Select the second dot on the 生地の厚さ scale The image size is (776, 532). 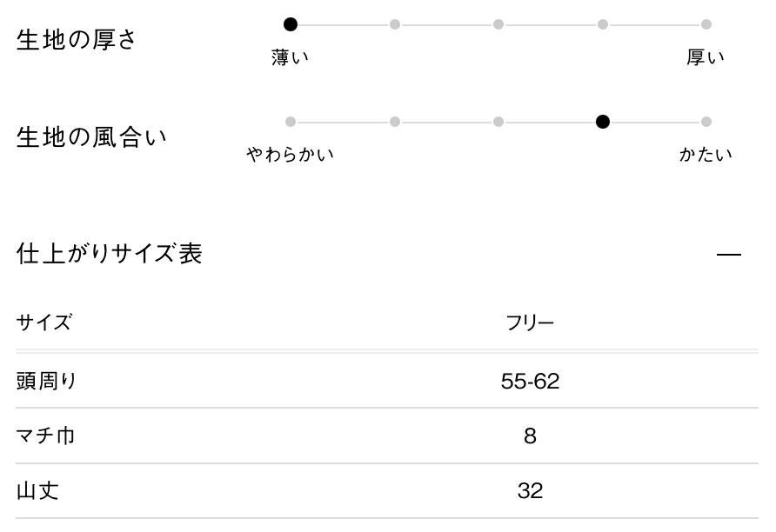[395, 24]
